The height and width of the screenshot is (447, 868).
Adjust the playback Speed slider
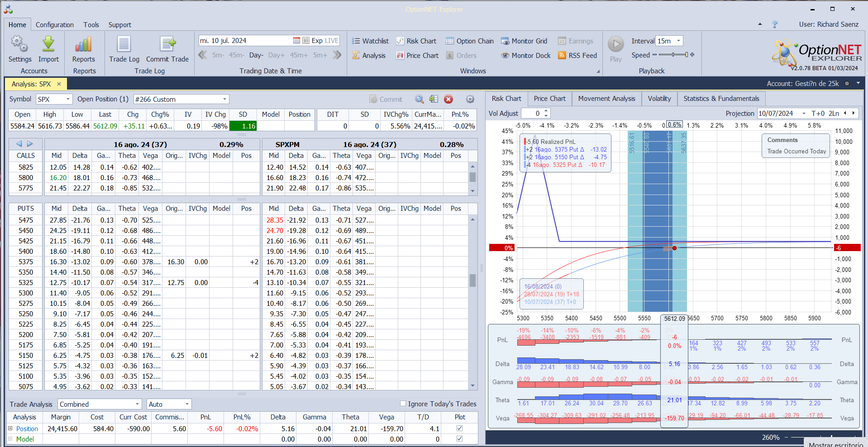pyautogui.click(x=673, y=55)
